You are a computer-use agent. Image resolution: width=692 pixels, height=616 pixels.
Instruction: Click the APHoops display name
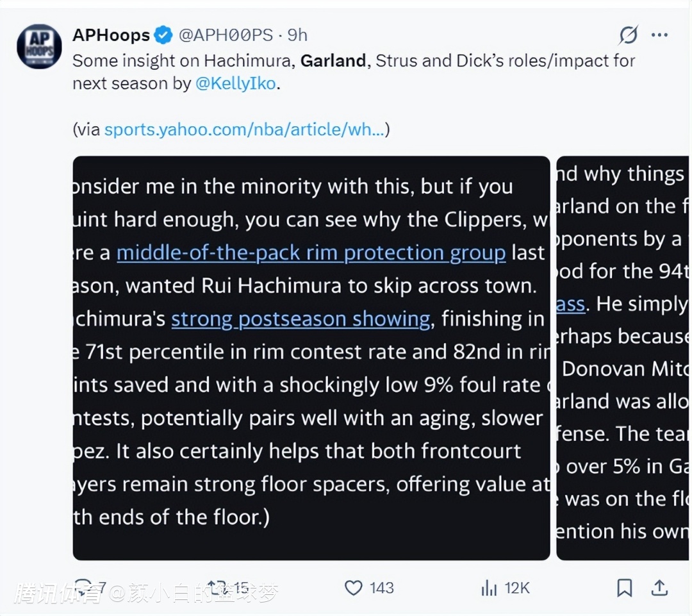coord(111,35)
